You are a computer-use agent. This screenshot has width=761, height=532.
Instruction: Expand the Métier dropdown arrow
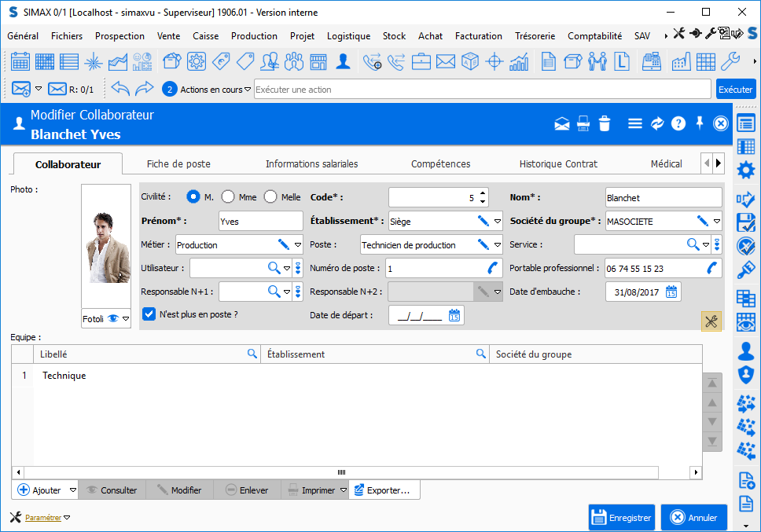click(x=297, y=245)
